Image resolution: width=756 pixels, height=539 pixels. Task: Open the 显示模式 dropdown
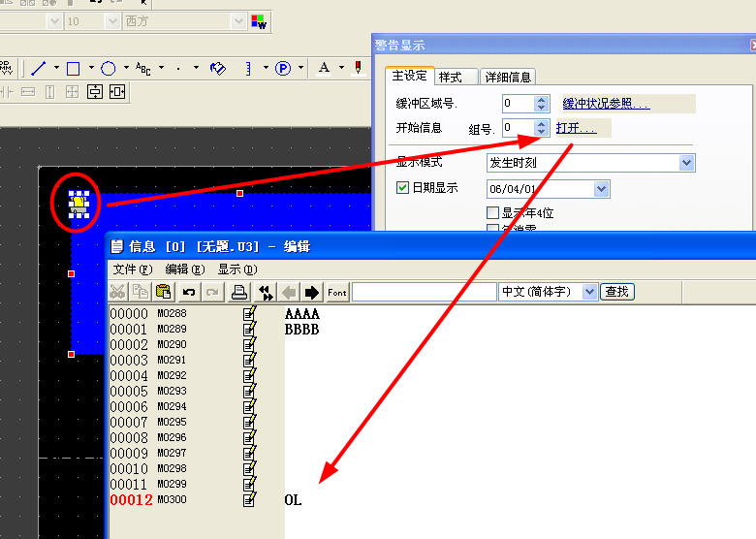tap(686, 162)
